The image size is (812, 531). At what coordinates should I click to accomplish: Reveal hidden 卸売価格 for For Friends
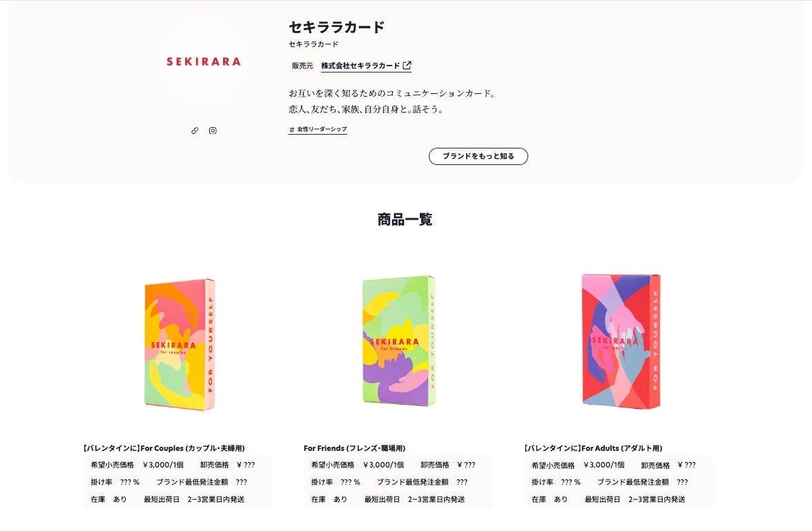466,465
